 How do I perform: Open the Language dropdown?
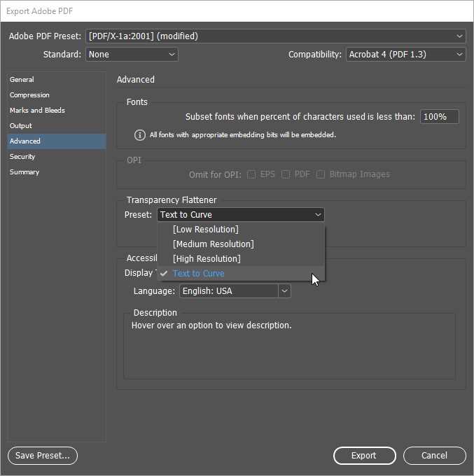[235, 290]
